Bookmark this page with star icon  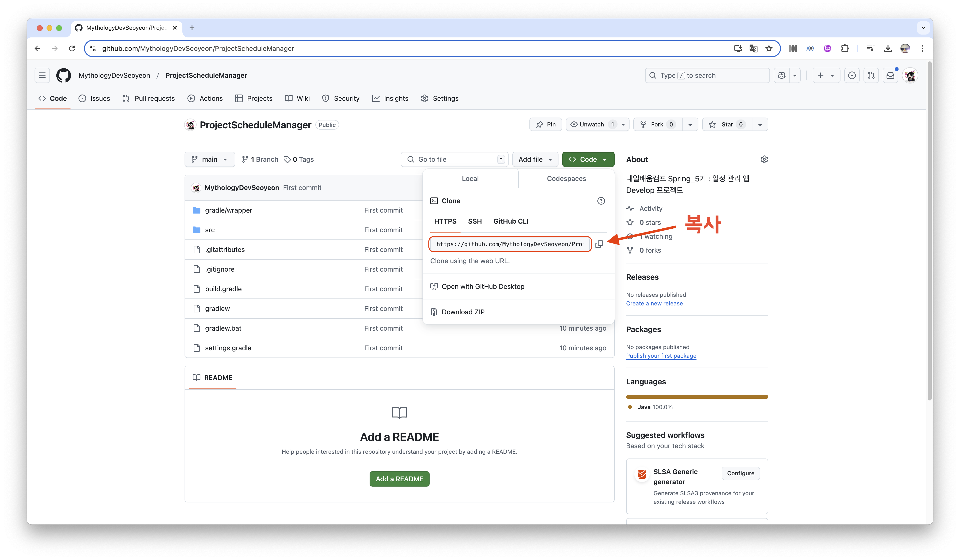pos(769,48)
